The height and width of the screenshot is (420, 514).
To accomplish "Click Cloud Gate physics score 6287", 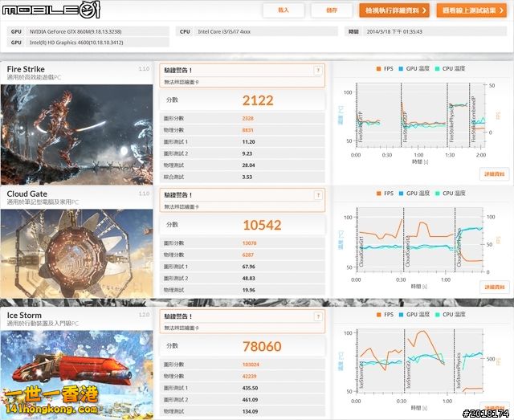I will [x=248, y=255].
